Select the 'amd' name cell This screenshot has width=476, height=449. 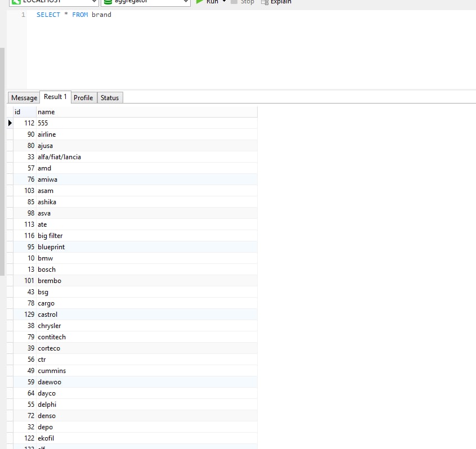pos(147,168)
